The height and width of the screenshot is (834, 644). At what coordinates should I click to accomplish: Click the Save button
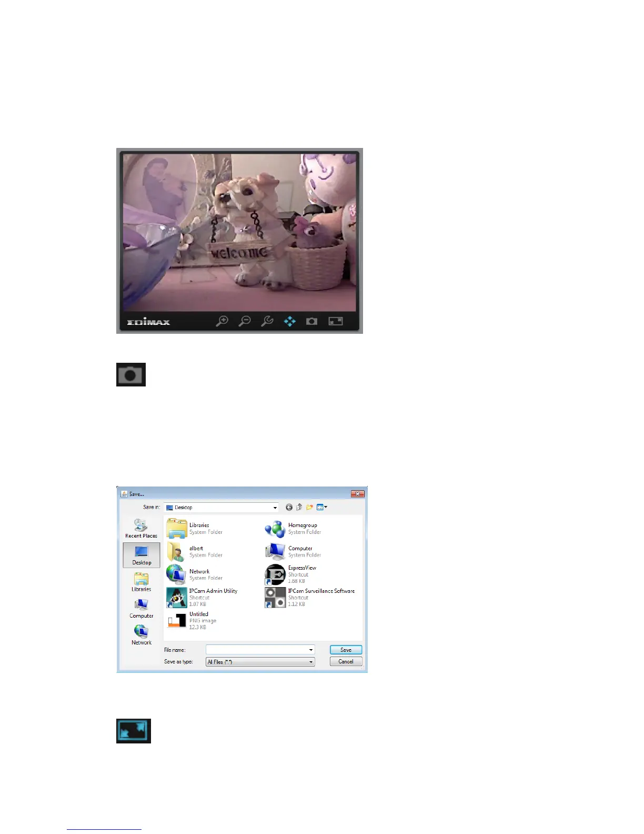[x=346, y=650]
